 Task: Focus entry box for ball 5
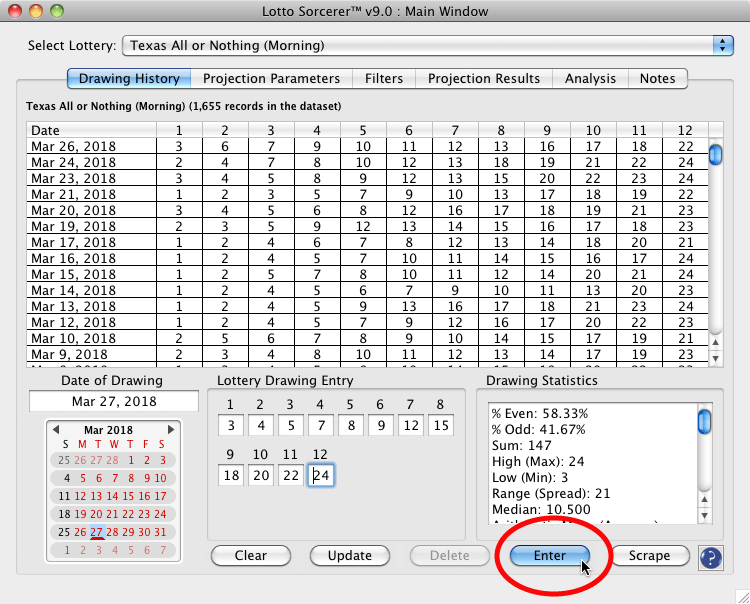pos(351,425)
